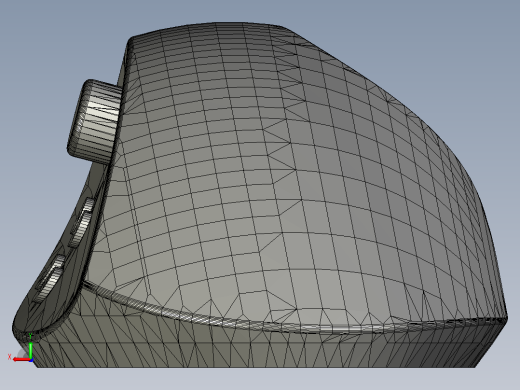Select the triangulated base skirt surface
Screen dimensions: 520x390
(x=253, y=347)
